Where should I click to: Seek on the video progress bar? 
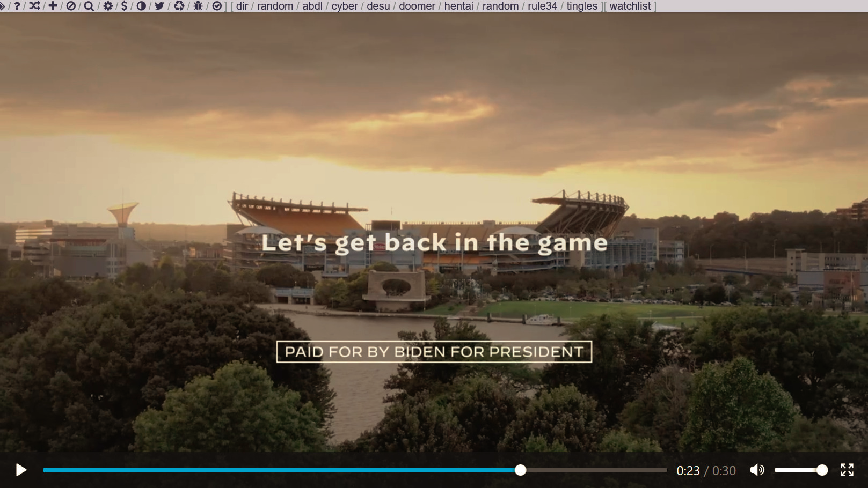[355, 470]
